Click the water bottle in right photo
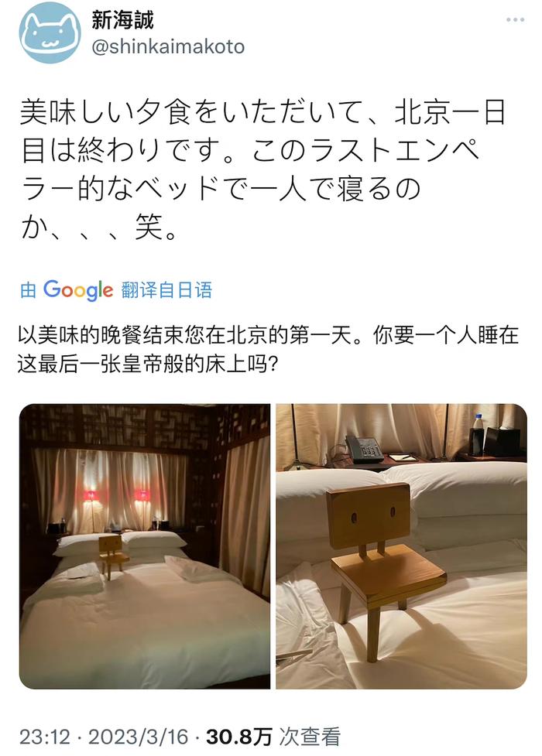 pos(479,433)
